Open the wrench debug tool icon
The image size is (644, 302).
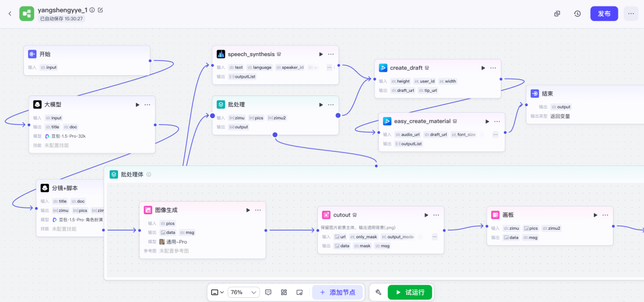(378, 292)
